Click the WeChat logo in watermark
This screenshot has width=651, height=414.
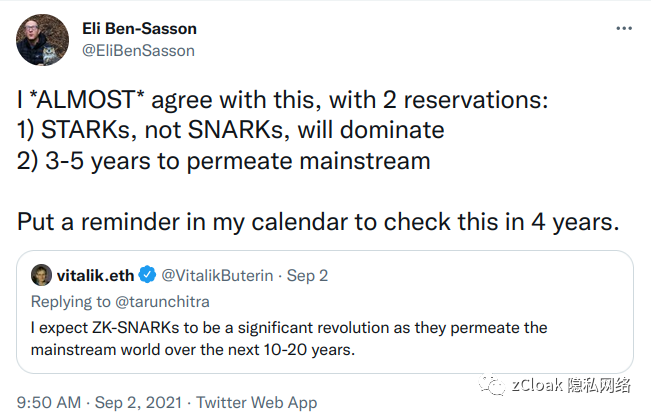click(x=492, y=384)
